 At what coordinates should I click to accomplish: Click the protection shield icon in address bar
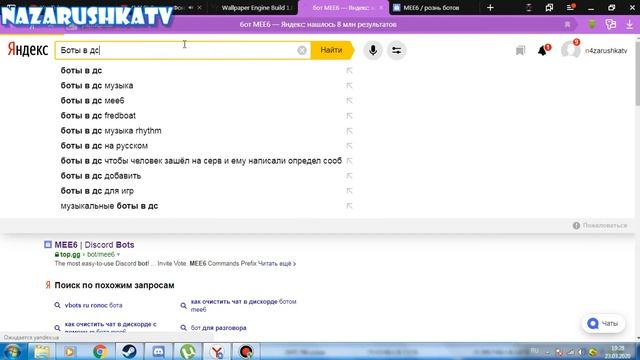click(x=591, y=24)
